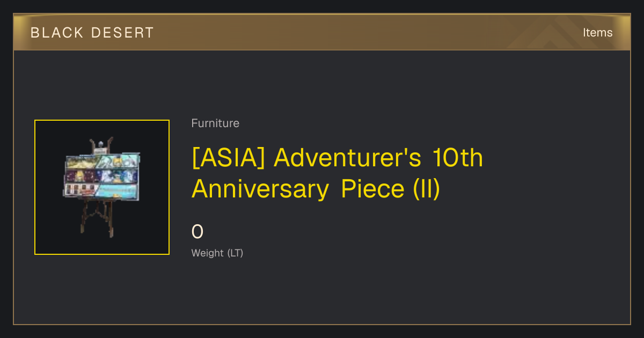Click the gold header banner

pos(322,32)
